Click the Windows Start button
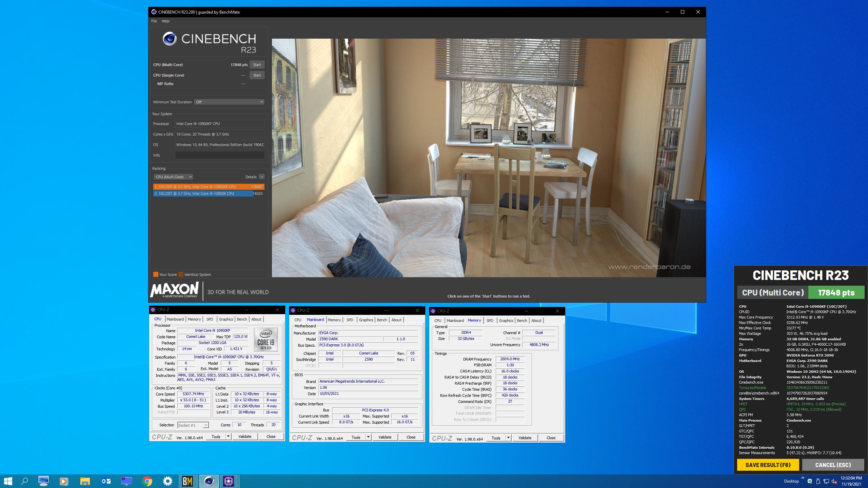The height and width of the screenshot is (488, 868). tap(8, 481)
